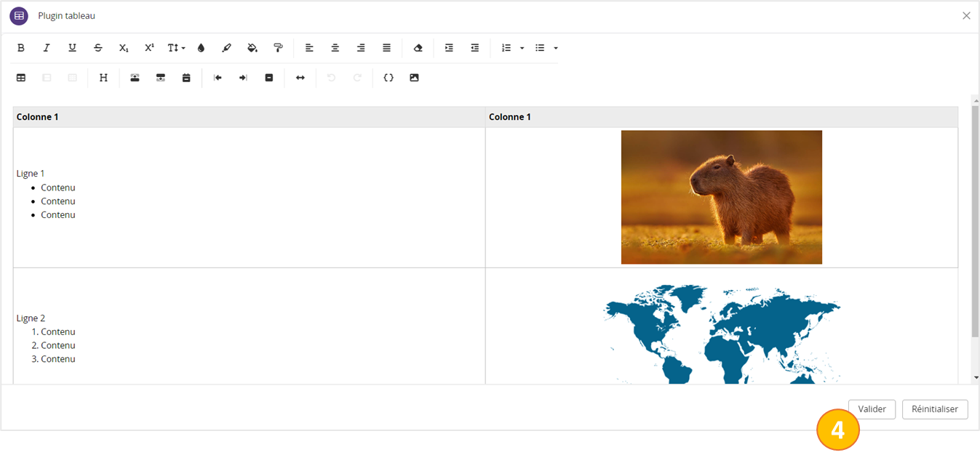
Task: Clear formatting with the eraser icon
Action: click(x=418, y=48)
